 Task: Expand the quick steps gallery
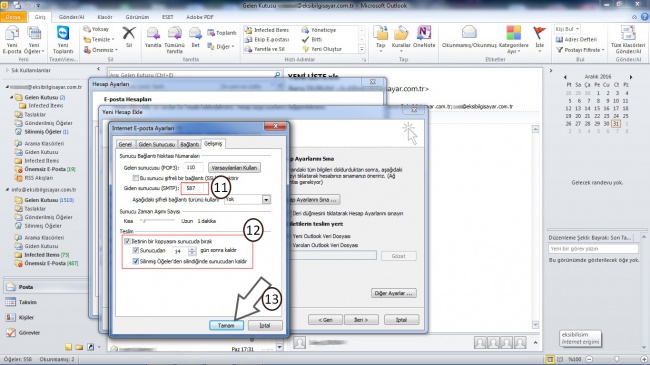point(362,49)
